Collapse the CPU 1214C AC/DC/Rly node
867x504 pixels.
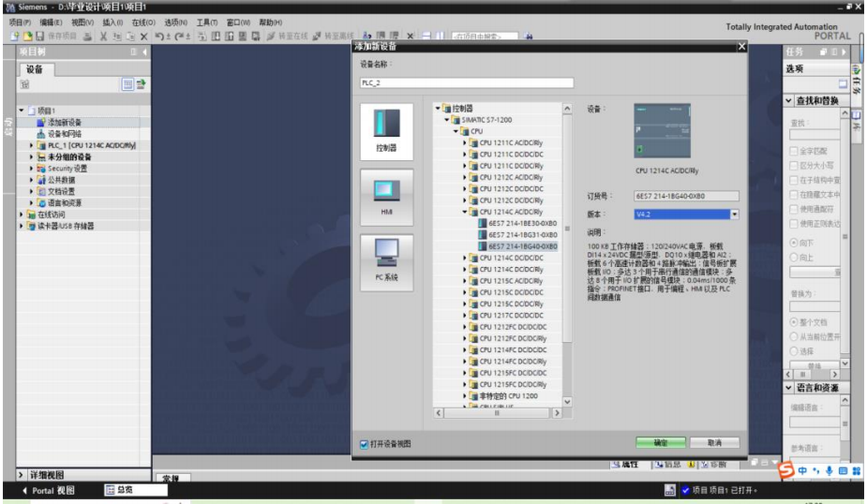pyautogui.click(x=465, y=212)
